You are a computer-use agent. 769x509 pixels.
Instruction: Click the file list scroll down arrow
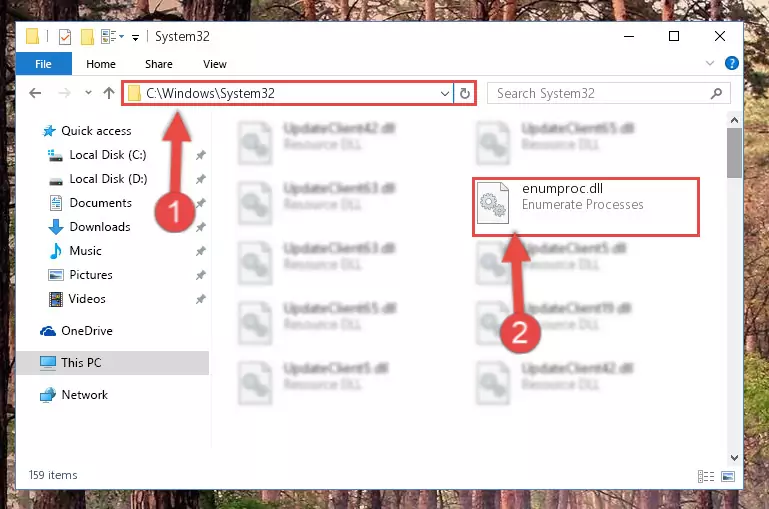(734, 458)
